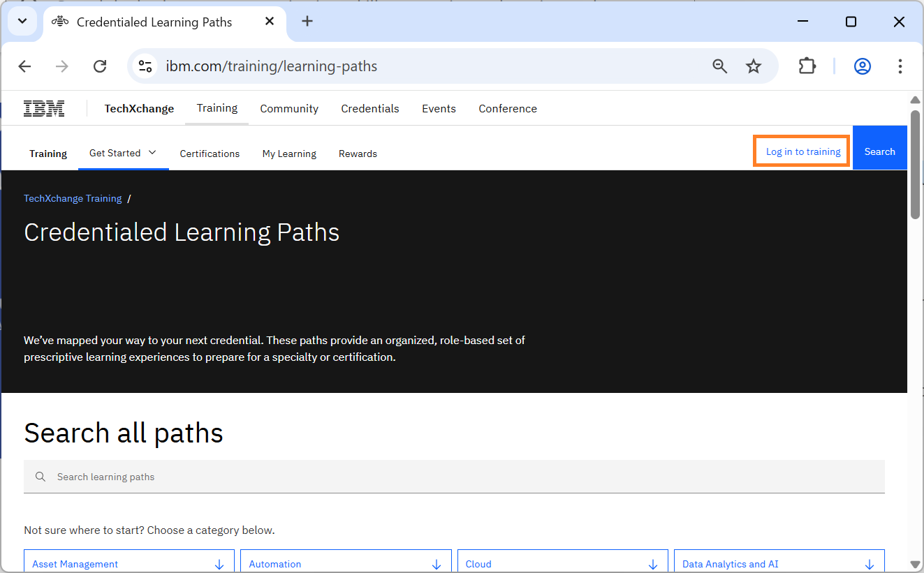Image resolution: width=924 pixels, height=573 pixels.
Task: Open the Extensions puzzle icon
Action: pos(807,66)
